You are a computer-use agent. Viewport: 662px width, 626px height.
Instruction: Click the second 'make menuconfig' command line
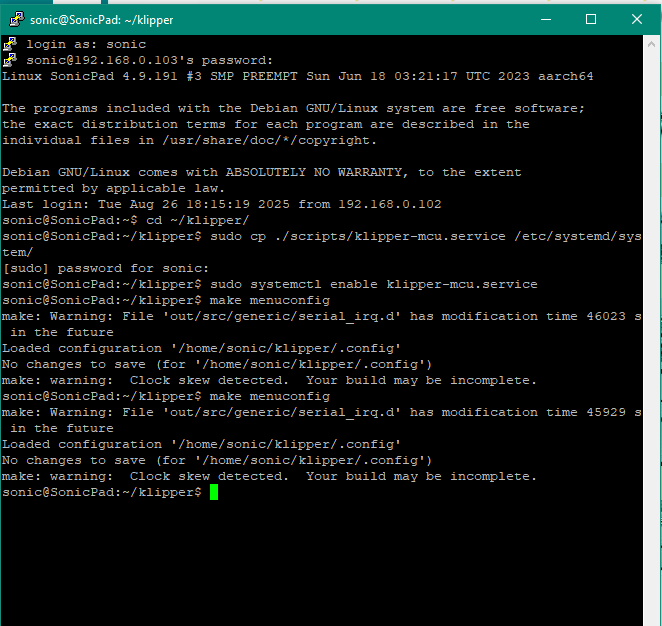pyautogui.click(x=166, y=396)
